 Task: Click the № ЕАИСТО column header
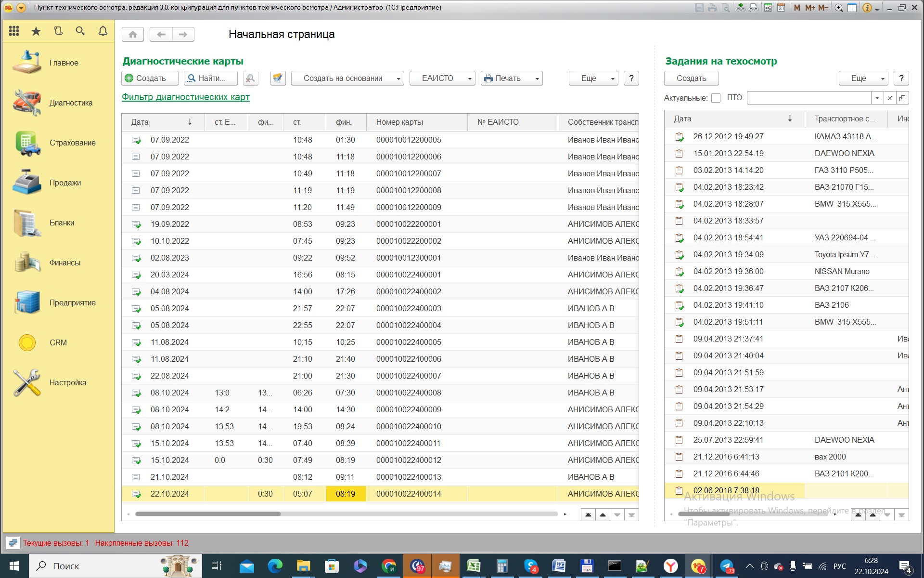[x=513, y=122]
